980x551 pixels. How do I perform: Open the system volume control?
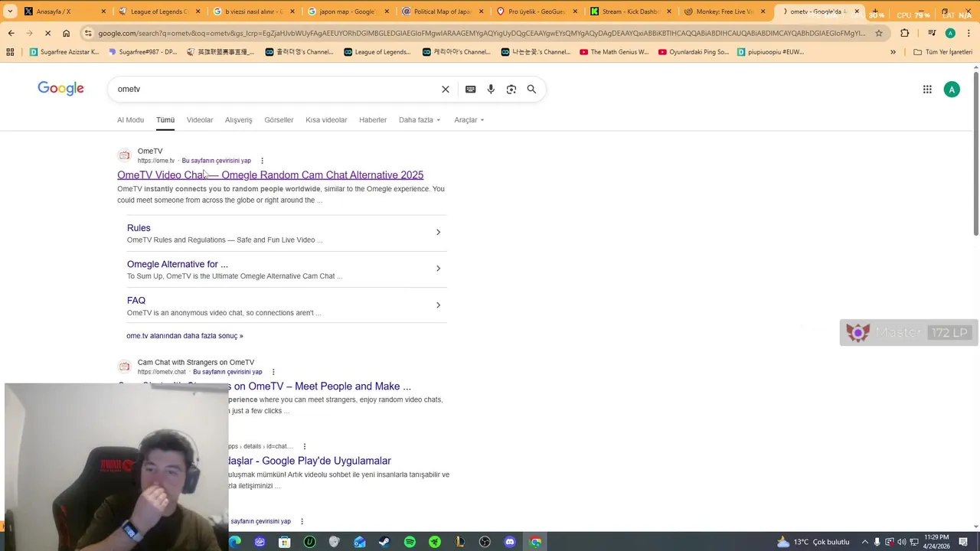pos(901,542)
